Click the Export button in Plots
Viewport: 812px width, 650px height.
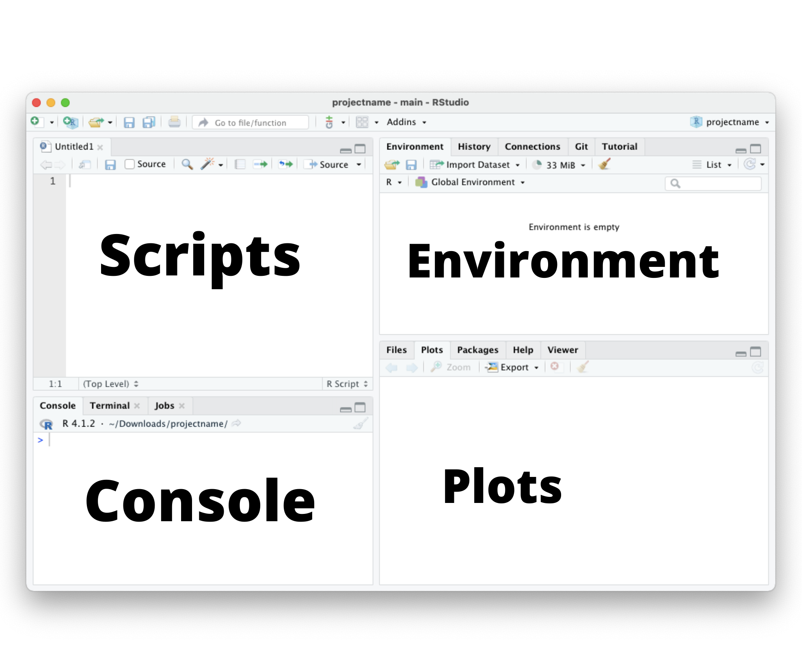click(x=514, y=367)
